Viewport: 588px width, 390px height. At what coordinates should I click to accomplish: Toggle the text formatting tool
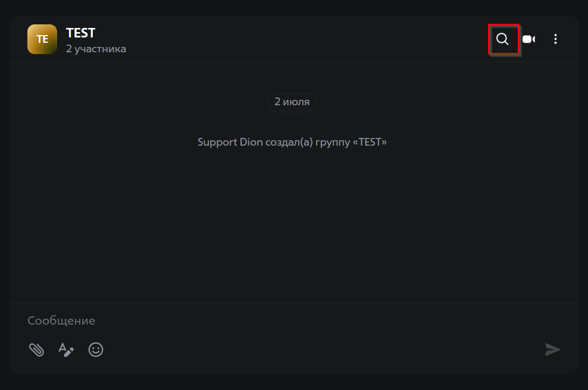point(65,350)
